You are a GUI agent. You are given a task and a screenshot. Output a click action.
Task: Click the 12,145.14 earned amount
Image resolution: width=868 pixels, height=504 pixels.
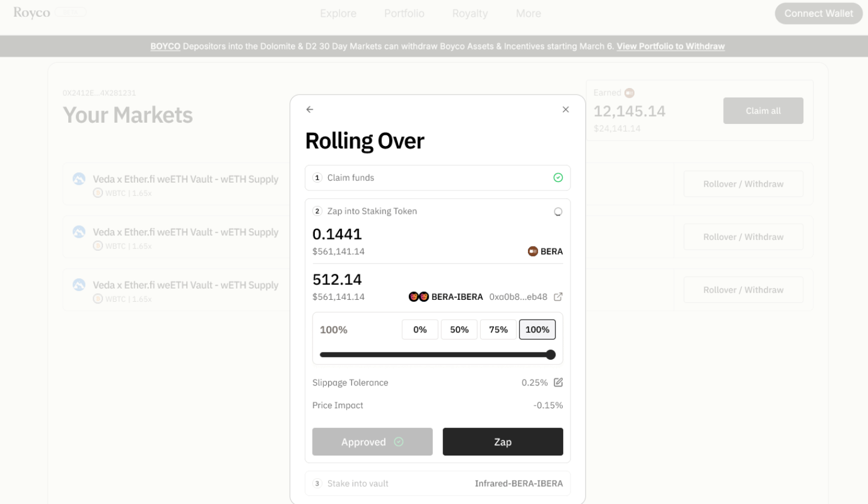click(x=629, y=111)
